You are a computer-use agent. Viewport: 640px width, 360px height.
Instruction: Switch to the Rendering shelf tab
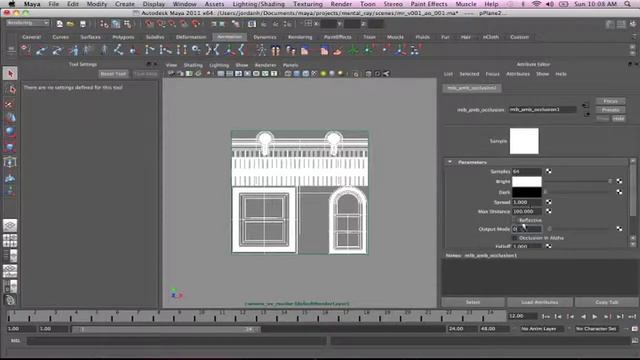tap(300, 37)
